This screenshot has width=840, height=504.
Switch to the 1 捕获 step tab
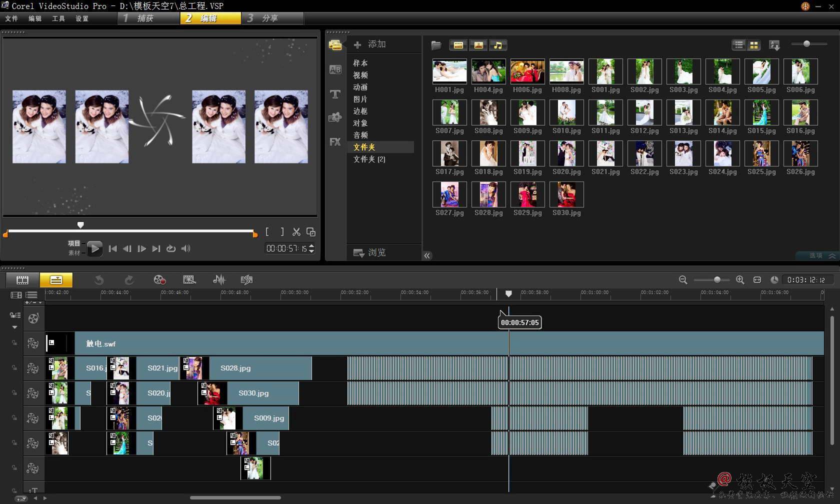tap(149, 18)
